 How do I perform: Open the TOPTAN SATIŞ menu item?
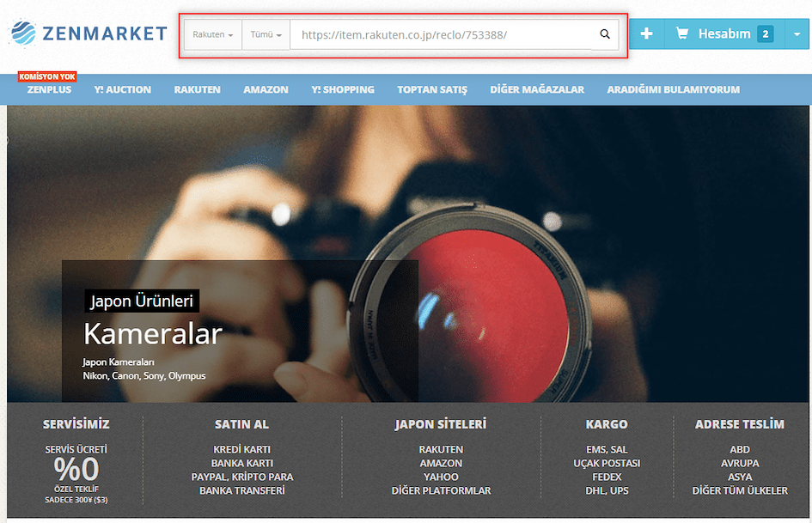432,89
